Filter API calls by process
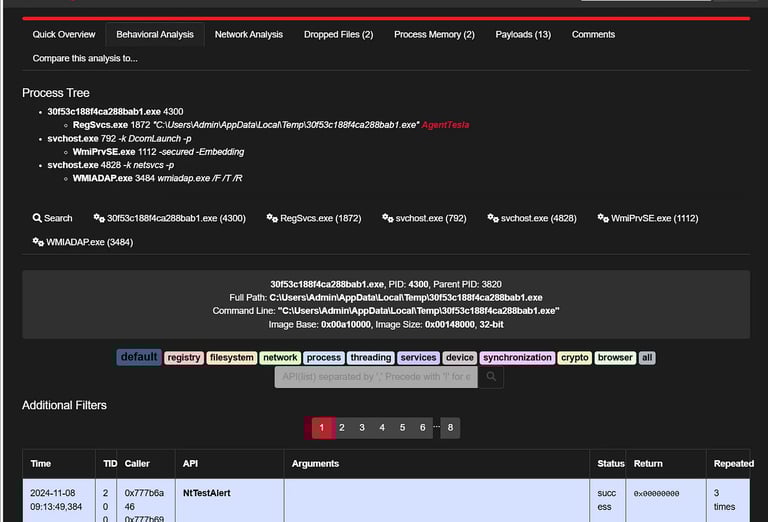The image size is (768, 522). [x=324, y=358]
